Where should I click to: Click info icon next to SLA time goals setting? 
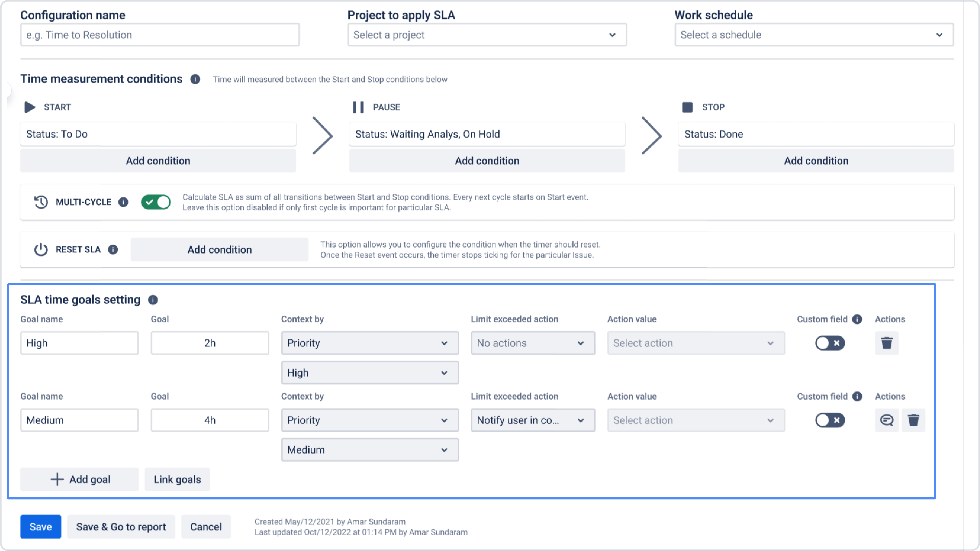[x=153, y=300]
